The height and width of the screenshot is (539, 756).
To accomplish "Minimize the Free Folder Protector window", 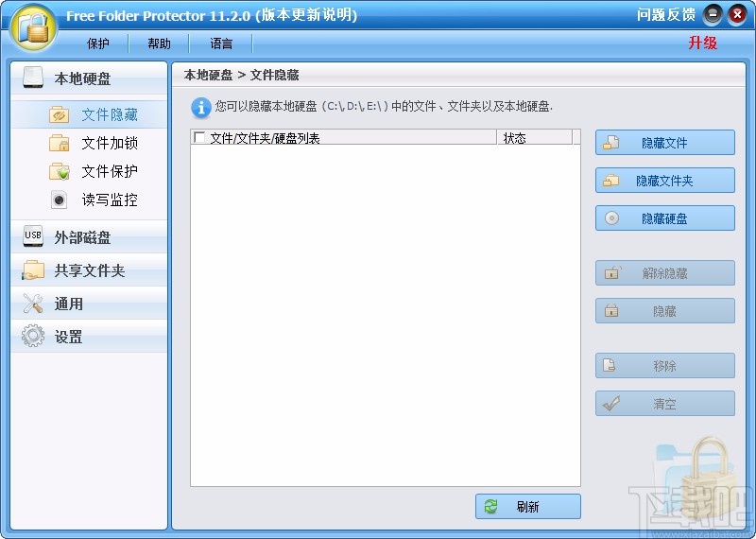I will pos(713,15).
